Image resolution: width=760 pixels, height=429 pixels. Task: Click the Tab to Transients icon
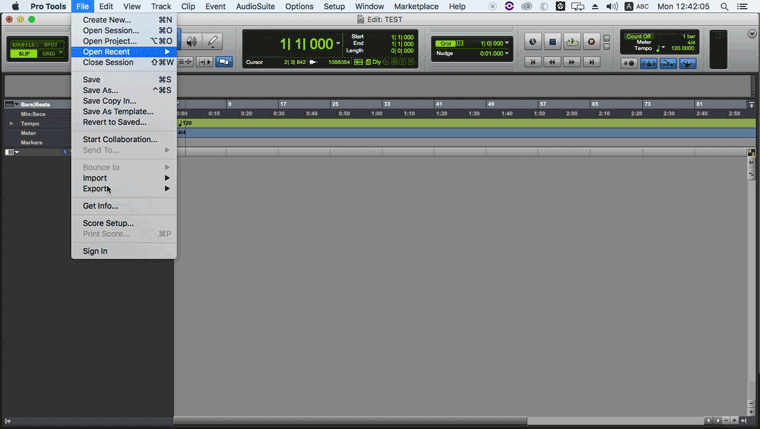click(x=204, y=62)
